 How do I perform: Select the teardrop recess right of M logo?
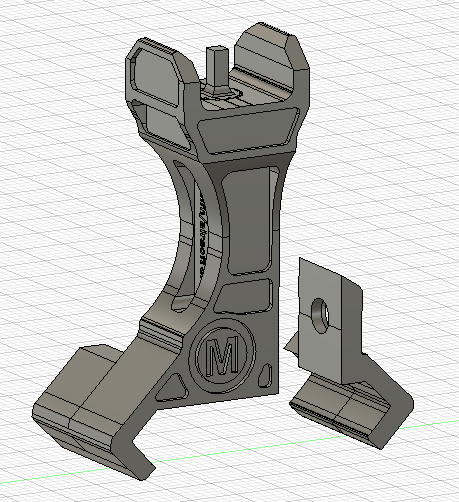click(265, 376)
